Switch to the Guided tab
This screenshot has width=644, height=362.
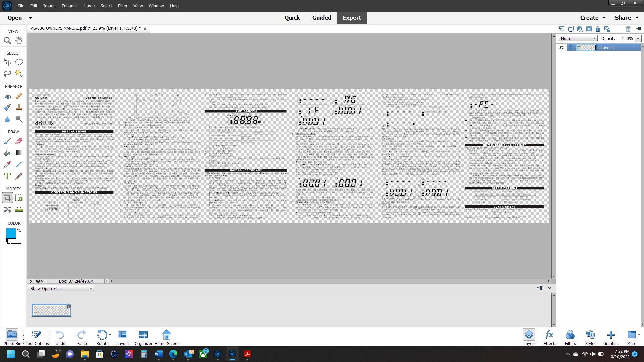tap(321, 18)
